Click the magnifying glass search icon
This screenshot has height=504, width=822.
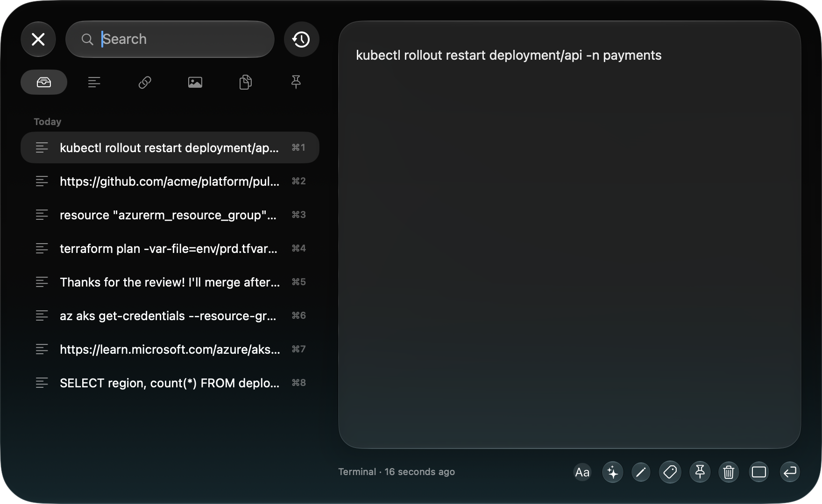point(87,39)
